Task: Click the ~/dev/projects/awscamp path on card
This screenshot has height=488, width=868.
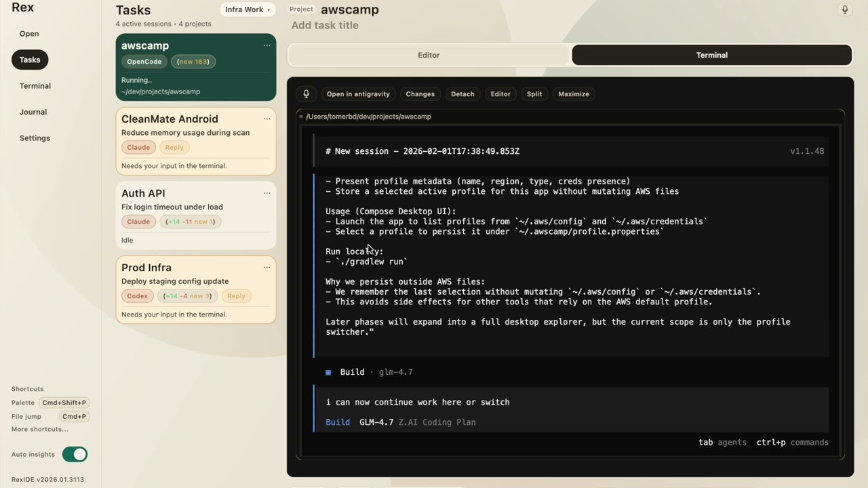Action: pyautogui.click(x=161, y=91)
